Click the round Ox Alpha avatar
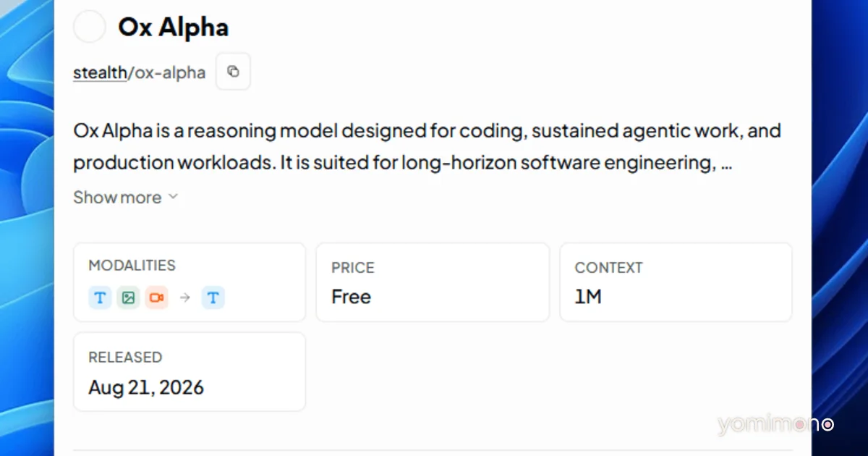Image resolution: width=868 pixels, height=456 pixels. click(x=90, y=28)
